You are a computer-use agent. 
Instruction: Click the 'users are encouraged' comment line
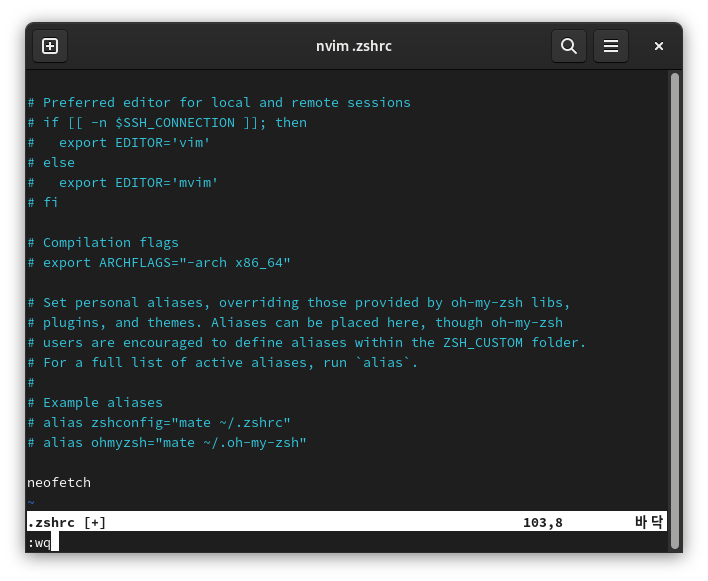pyautogui.click(x=307, y=342)
